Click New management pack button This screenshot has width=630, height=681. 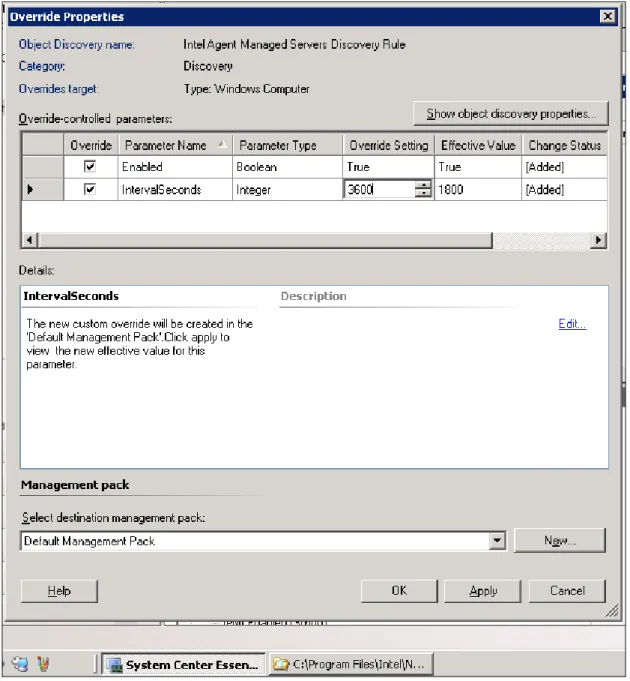560,541
